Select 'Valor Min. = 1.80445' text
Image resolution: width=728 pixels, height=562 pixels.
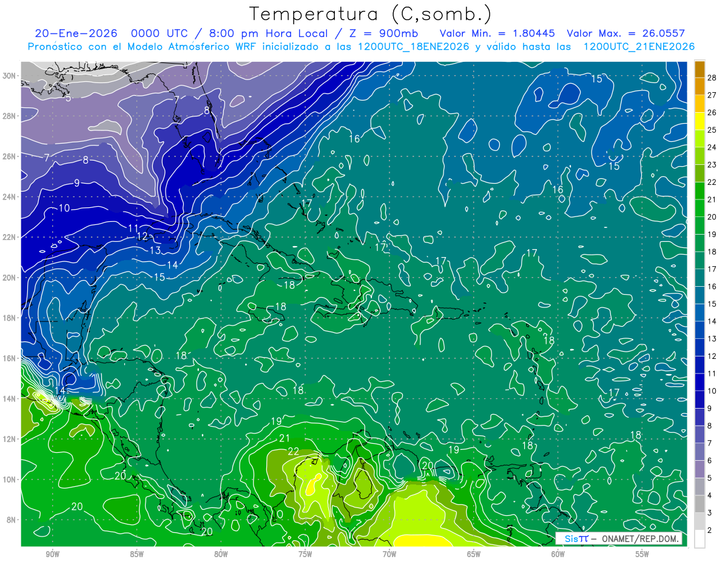[497, 33]
